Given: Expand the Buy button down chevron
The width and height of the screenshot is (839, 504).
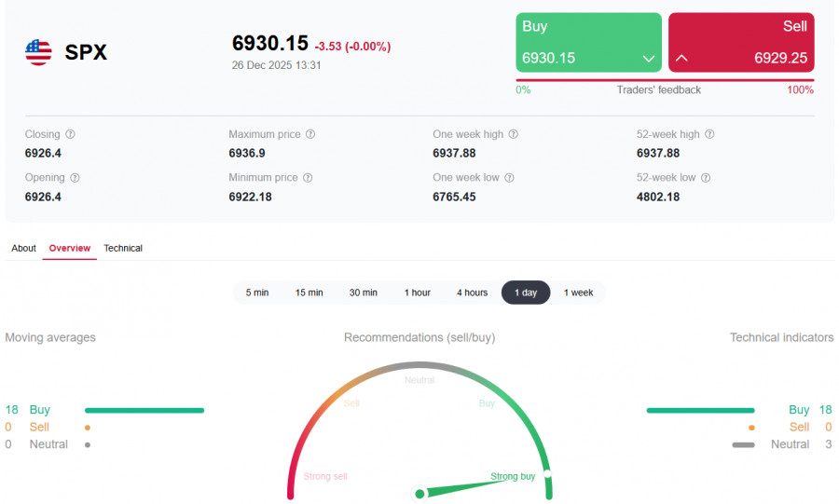Looking at the screenshot, I should tap(649, 59).
